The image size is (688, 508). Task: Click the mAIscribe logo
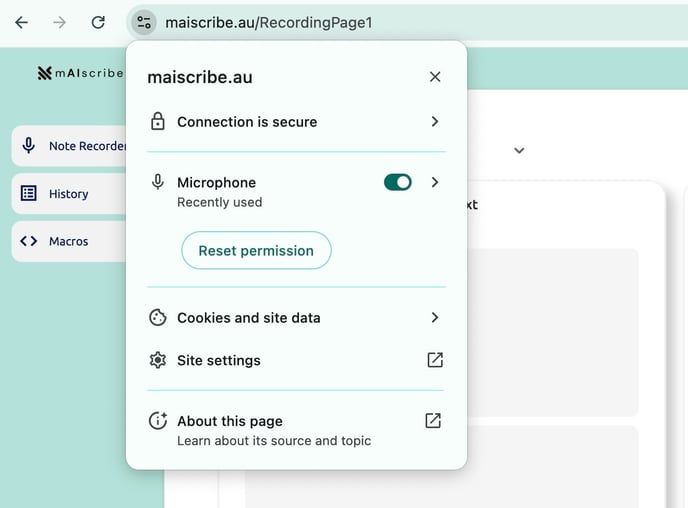pyautogui.click(x=80, y=73)
